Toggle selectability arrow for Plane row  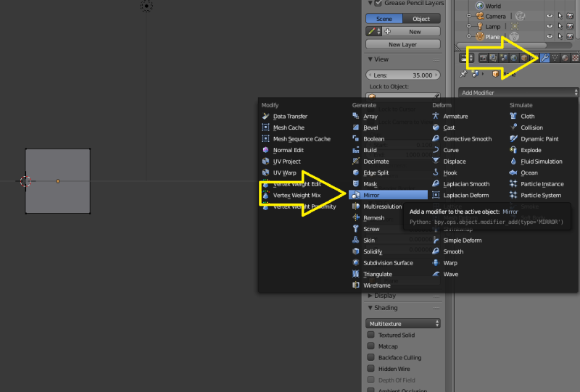click(560, 36)
